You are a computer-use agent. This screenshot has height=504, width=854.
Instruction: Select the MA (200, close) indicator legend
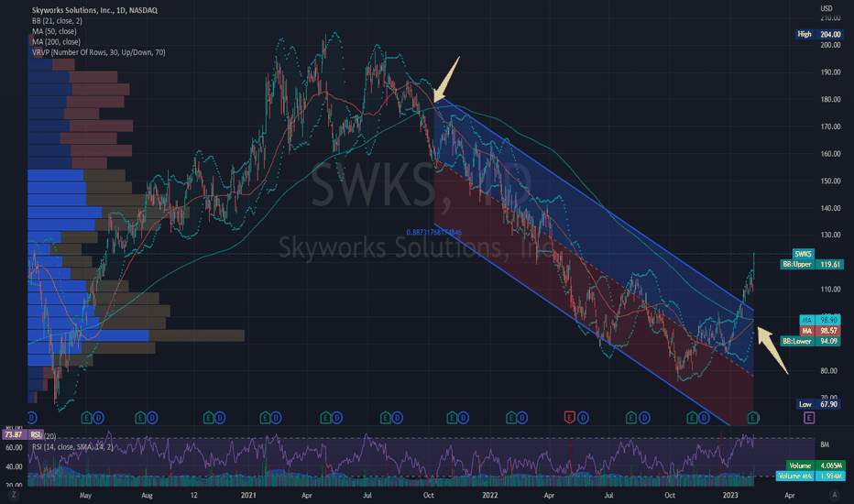coord(56,41)
